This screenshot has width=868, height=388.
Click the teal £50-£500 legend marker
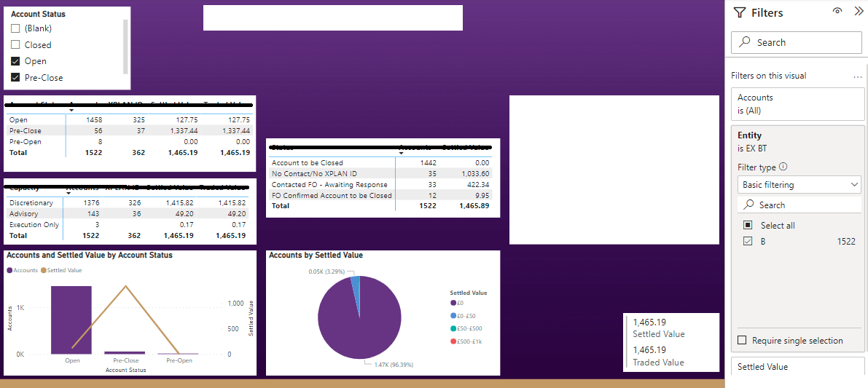453,328
